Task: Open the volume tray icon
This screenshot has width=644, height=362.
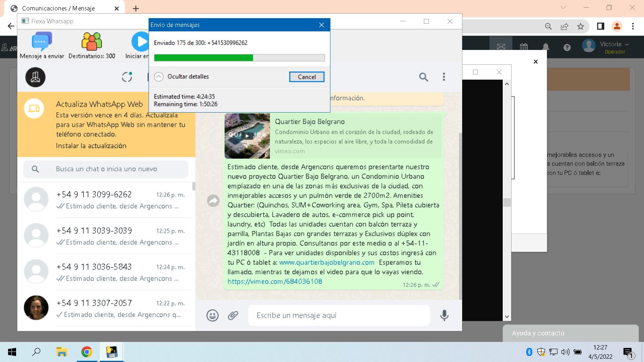Action: [565, 352]
